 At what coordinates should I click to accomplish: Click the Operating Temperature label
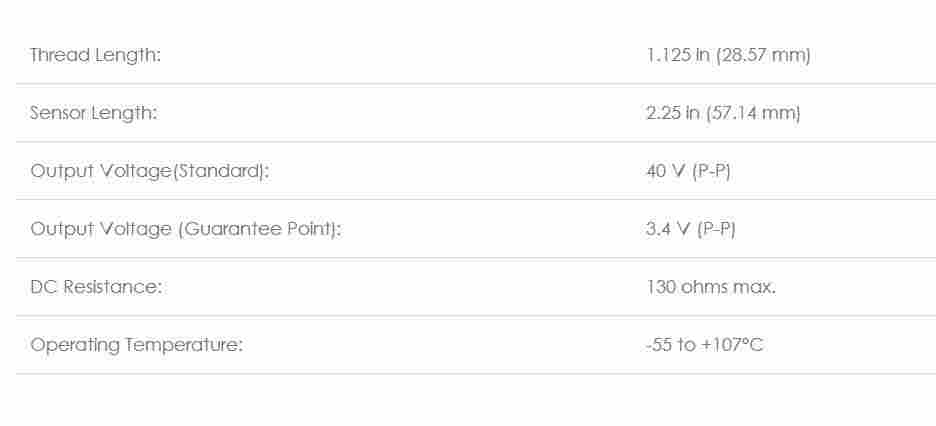click(137, 345)
